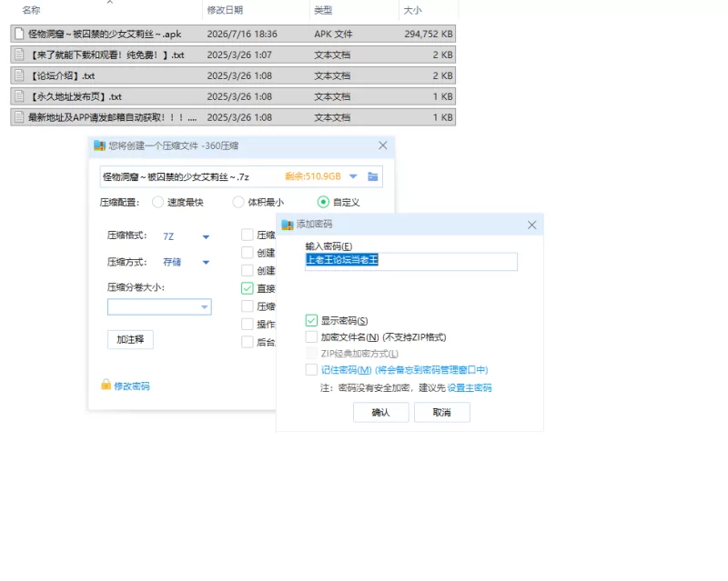Viewport: 728px width, 581px height.
Task: Enable 记住密码(M) checkbox
Action: coord(311,369)
